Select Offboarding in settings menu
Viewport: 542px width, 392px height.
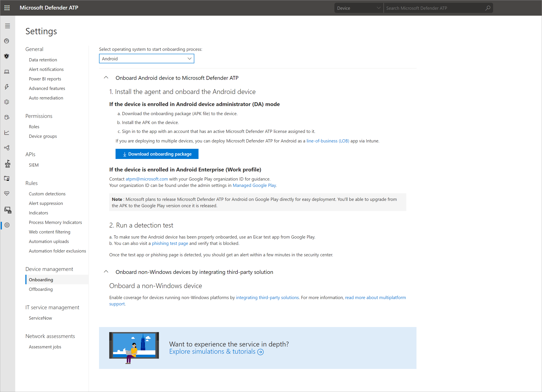[41, 289]
